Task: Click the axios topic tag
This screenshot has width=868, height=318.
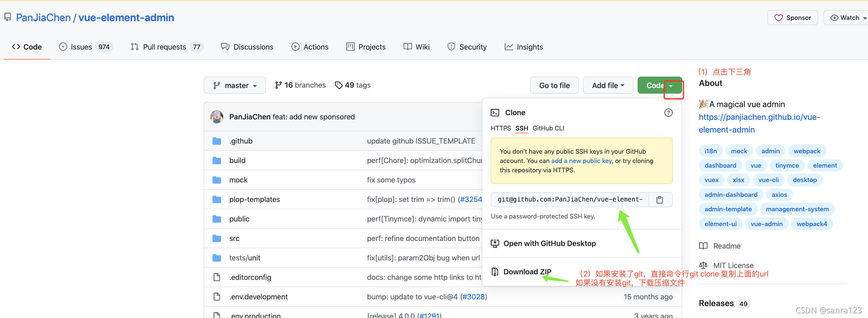Action: [779, 195]
